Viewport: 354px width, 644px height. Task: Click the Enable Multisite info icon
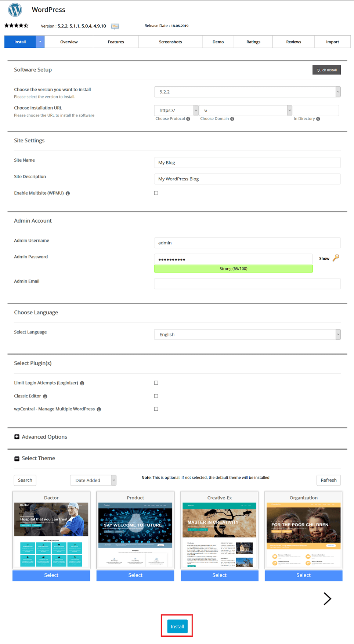(x=68, y=193)
